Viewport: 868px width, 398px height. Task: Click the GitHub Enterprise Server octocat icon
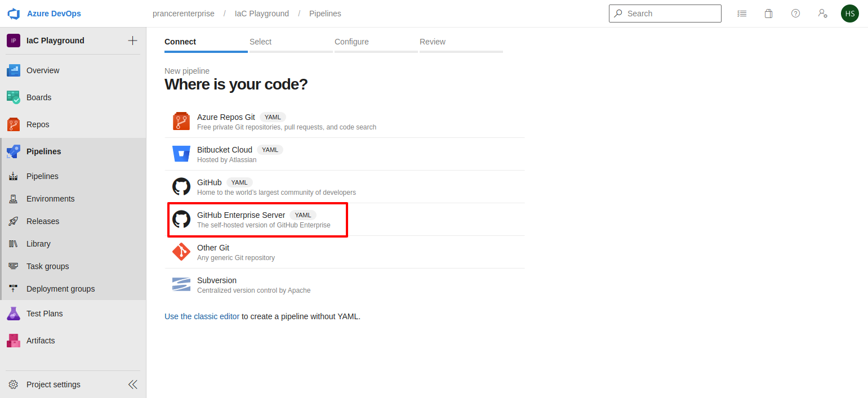pyautogui.click(x=181, y=219)
